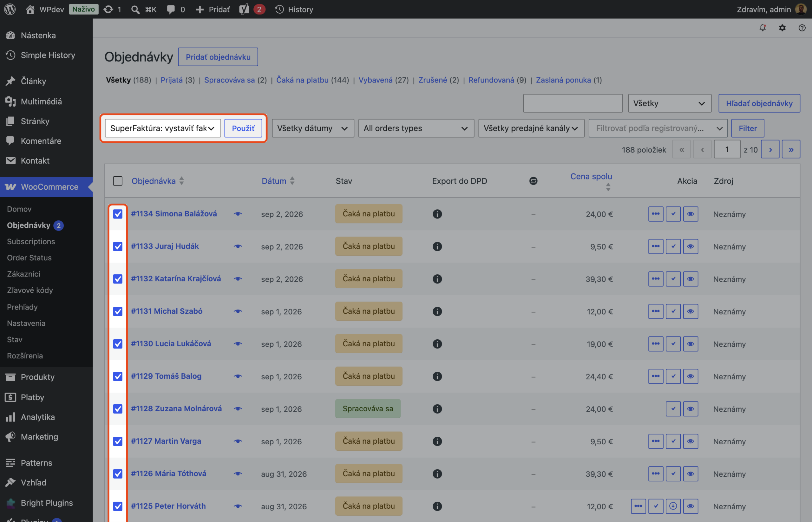Open the search ⌘K icon
Viewport: 812px width, 522px height.
[x=135, y=10]
